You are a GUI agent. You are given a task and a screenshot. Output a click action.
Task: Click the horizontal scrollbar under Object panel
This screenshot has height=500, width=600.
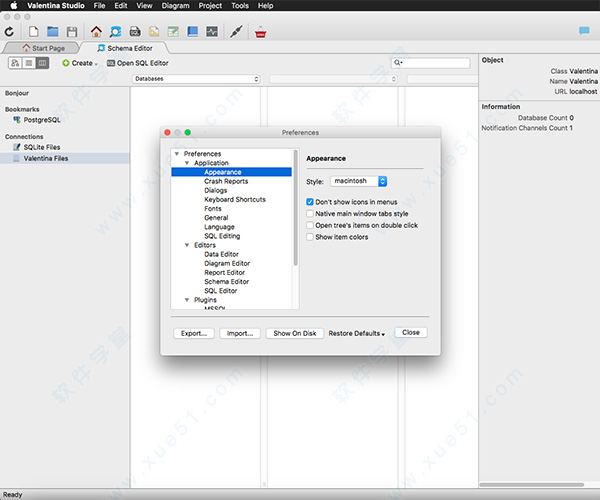[532, 484]
